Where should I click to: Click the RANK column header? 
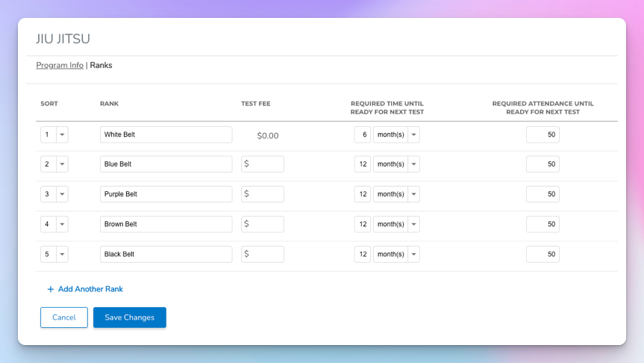[109, 104]
